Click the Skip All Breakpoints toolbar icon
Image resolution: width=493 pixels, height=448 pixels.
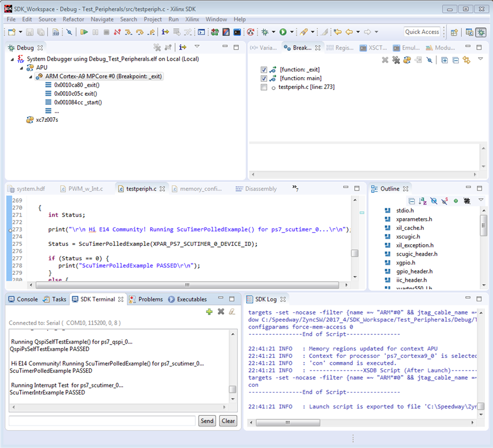coord(69,32)
